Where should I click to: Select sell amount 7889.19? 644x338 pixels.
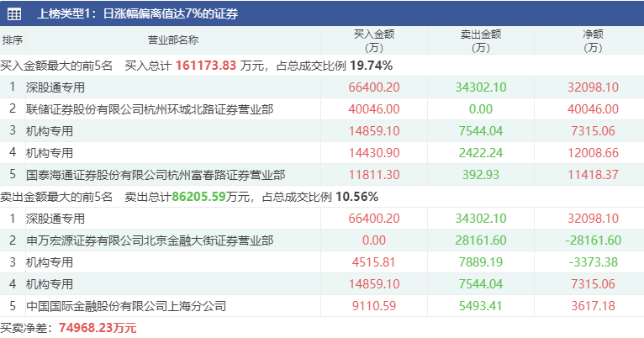(481, 262)
